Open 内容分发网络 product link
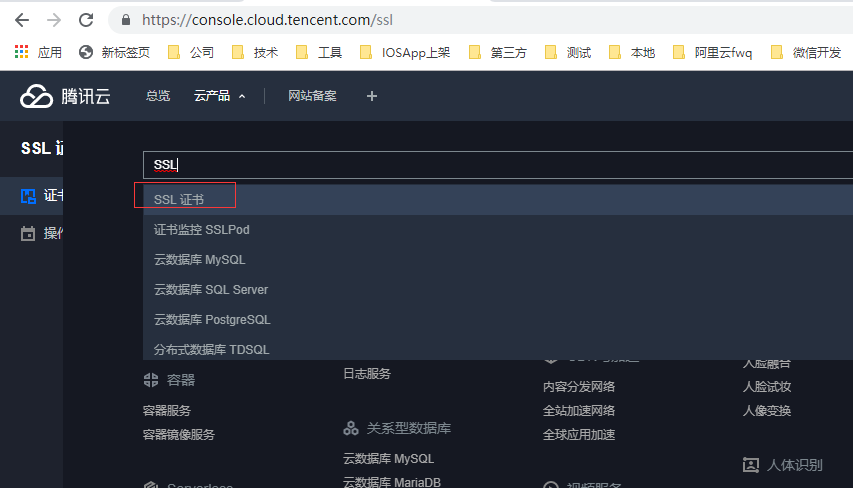 (579, 387)
